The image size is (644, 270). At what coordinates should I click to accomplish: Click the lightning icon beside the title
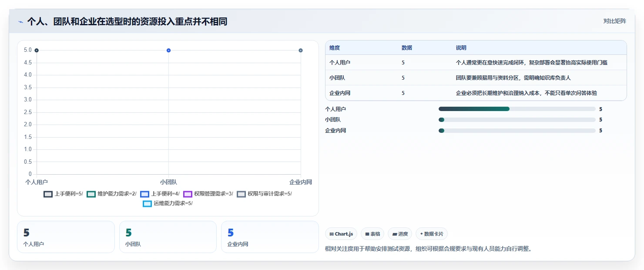[x=21, y=22]
